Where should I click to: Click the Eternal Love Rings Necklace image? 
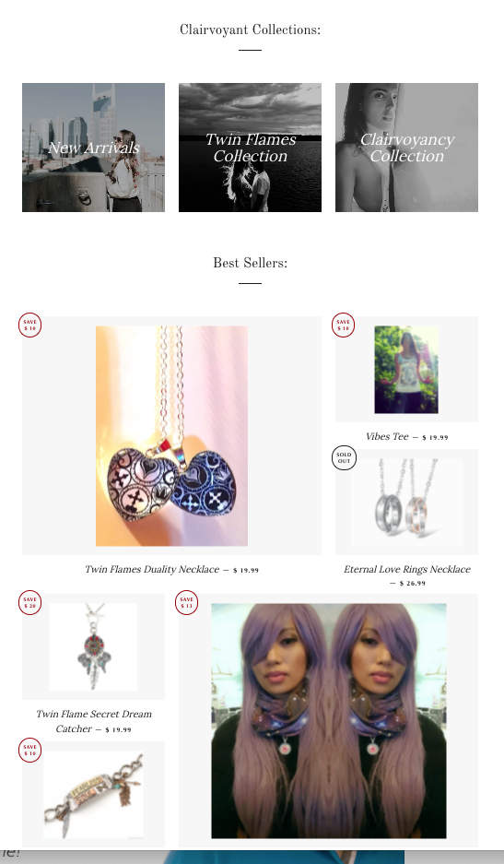[x=406, y=502]
